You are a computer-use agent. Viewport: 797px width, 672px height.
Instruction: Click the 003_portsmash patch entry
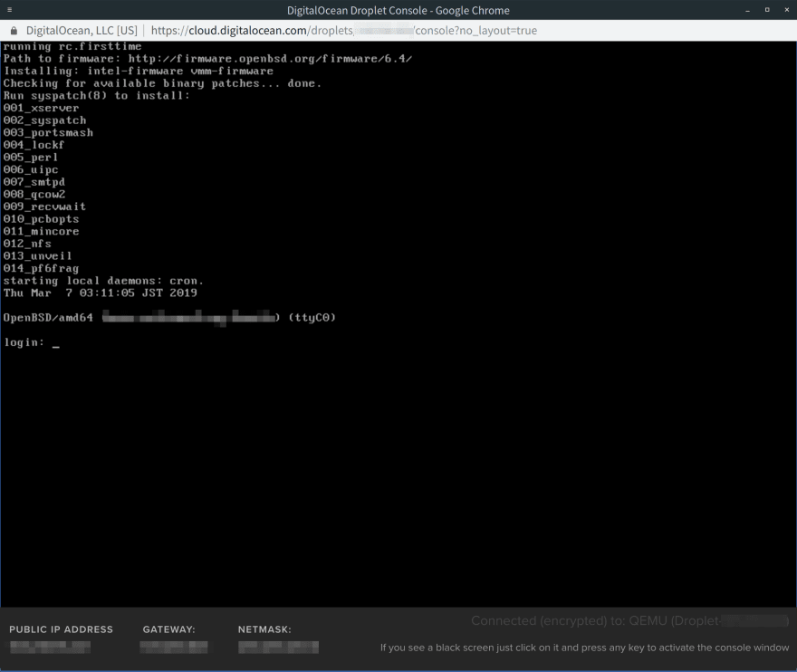48,132
